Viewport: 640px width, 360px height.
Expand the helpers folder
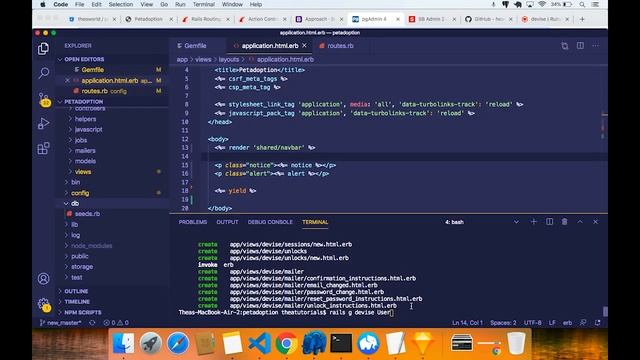[x=85, y=119]
